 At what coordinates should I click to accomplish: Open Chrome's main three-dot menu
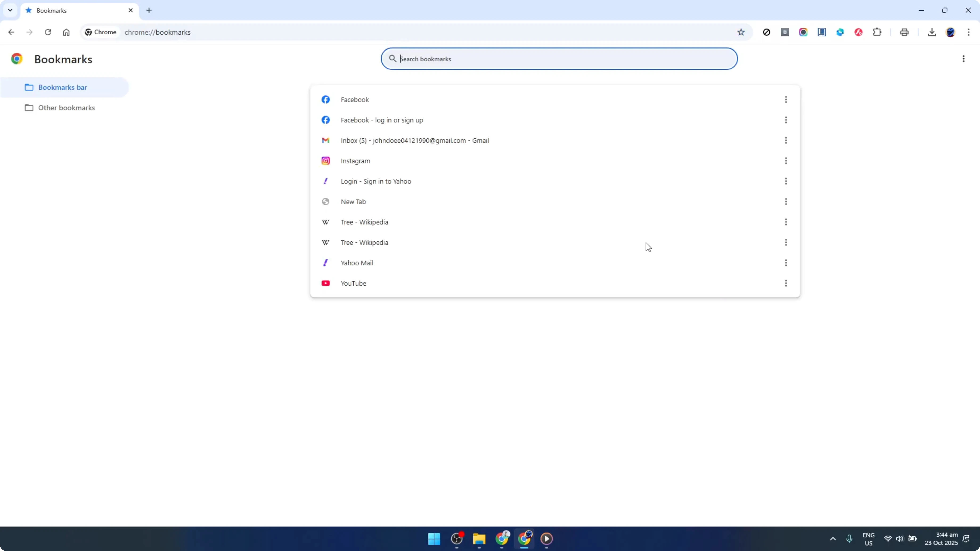click(969, 32)
